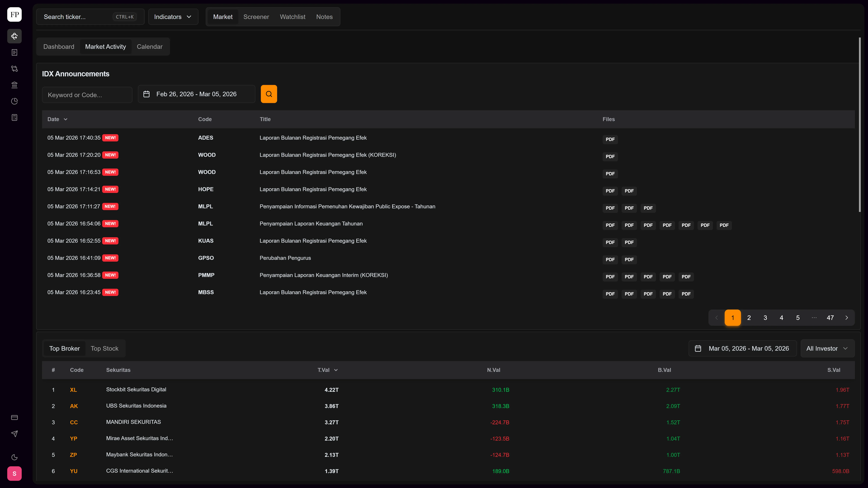The width and height of the screenshot is (868, 488).
Task: Expand the Indicators dropdown
Action: tap(173, 17)
